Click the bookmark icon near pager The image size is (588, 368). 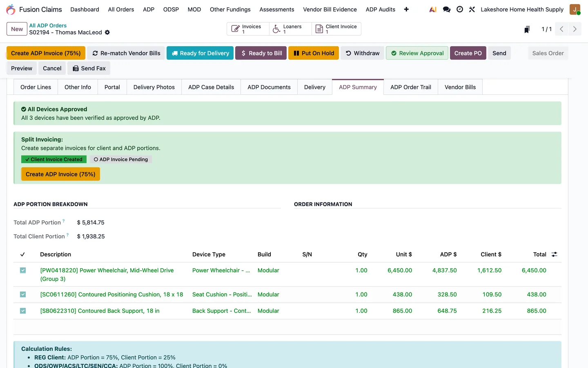(527, 29)
